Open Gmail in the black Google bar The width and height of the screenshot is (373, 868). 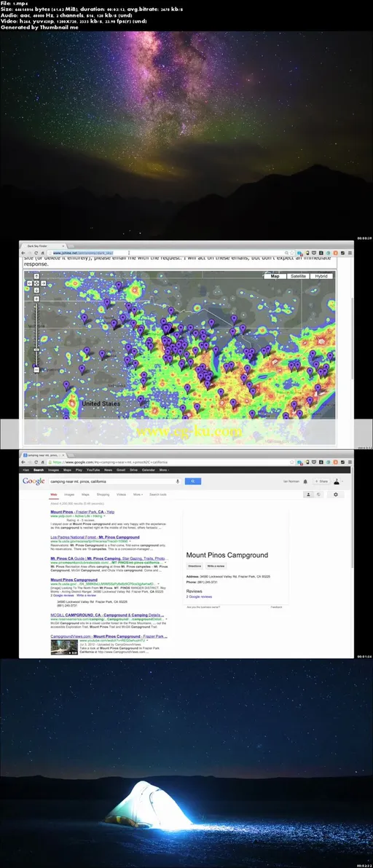121,470
